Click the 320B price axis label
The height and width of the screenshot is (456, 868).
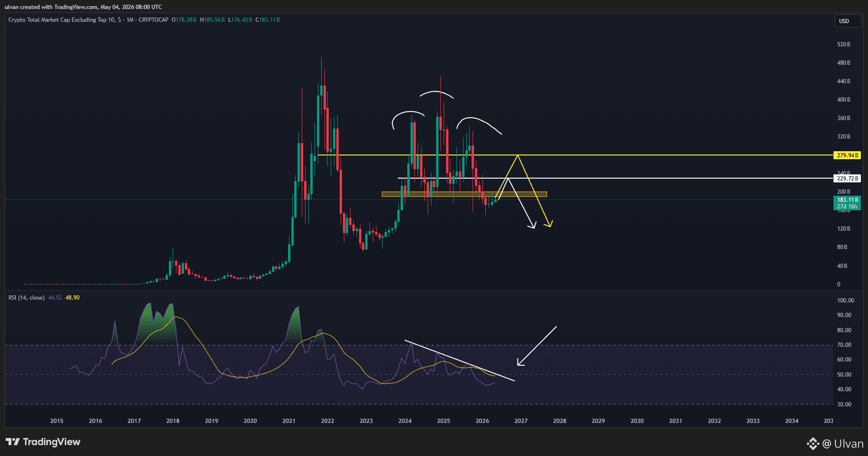pos(844,137)
